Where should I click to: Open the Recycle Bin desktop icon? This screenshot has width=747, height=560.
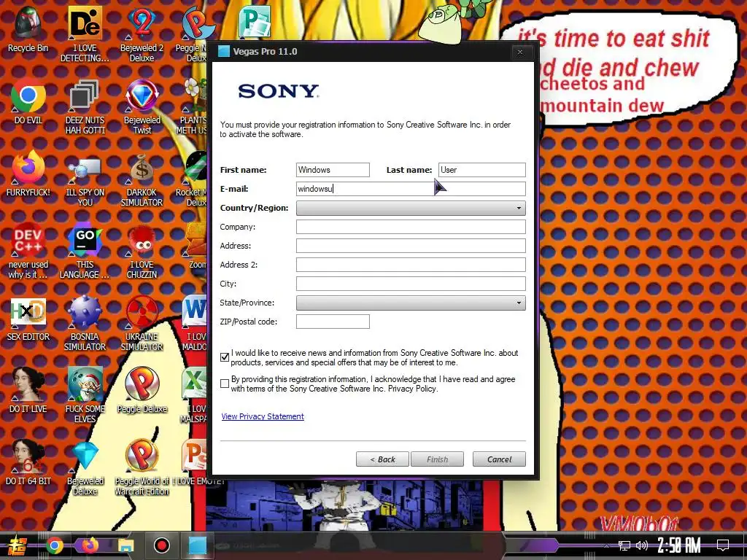pos(28,29)
